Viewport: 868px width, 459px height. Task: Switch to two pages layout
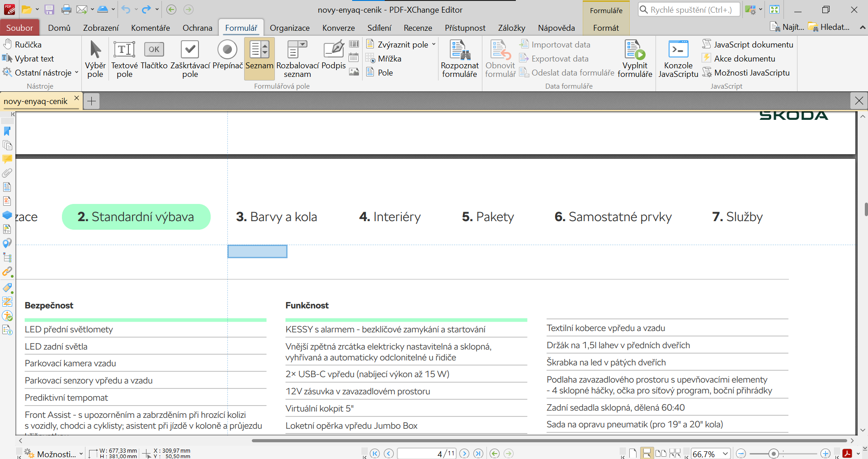coord(661,454)
